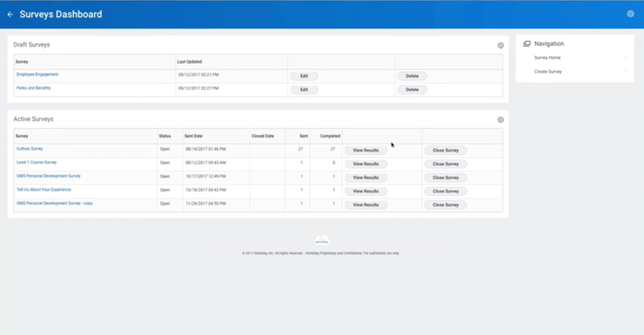Close Survey for GMS Personal Development Survey - copy
This screenshot has height=335, width=644.
tap(446, 205)
